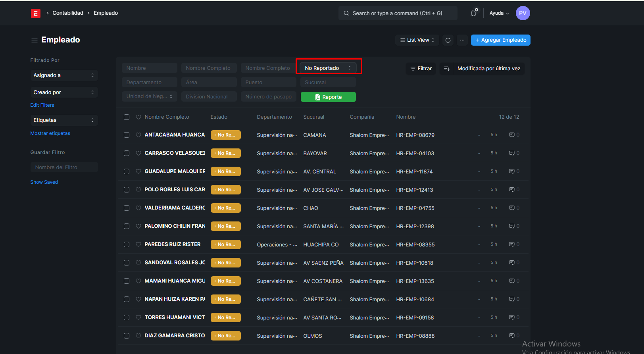Open the List View switcher
Image resolution: width=644 pixels, height=354 pixels.
pyautogui.click(x=417, y=40)
